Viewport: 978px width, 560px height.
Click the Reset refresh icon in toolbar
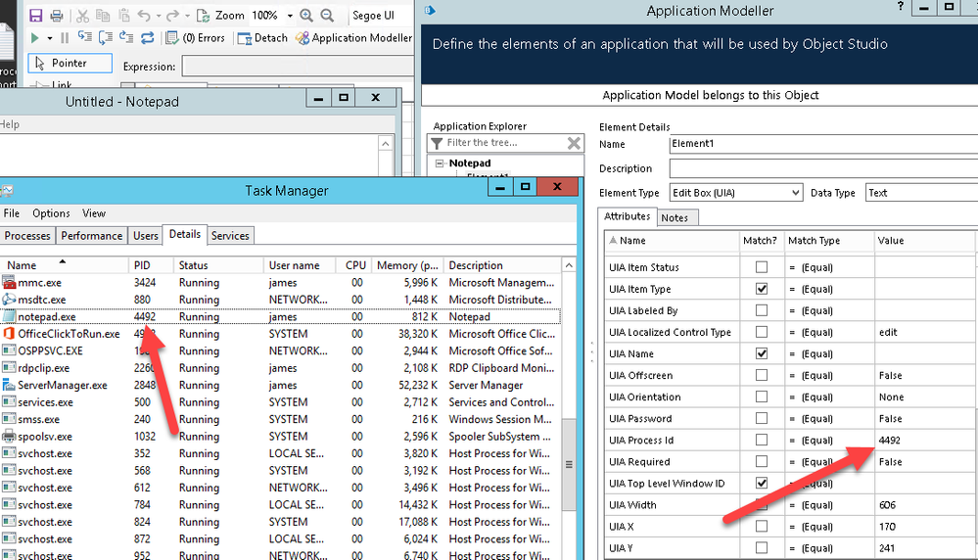(148, 38)
